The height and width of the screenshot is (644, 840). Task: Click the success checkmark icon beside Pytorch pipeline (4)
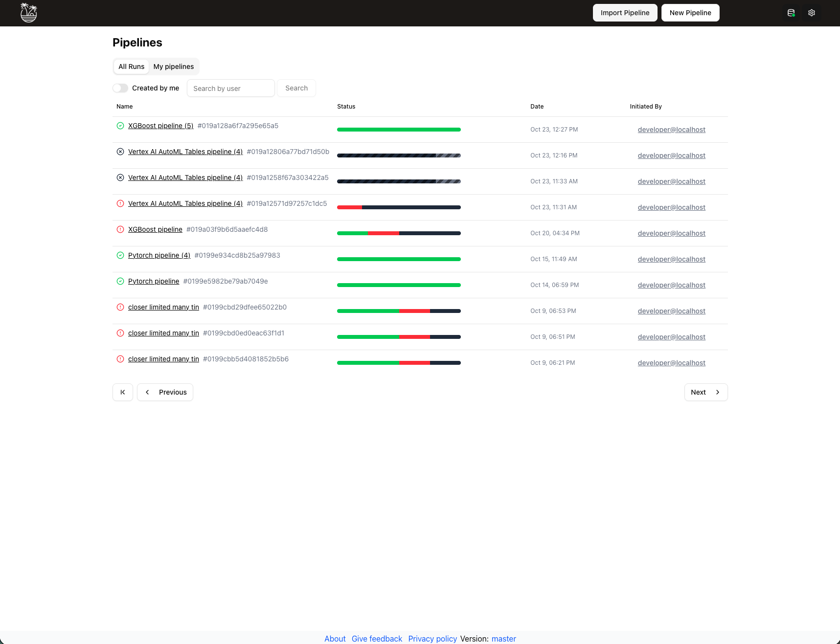tap(120, 255)
